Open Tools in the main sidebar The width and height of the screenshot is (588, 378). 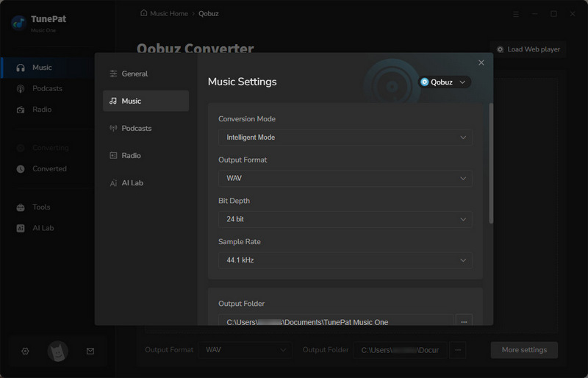point(41,207)
